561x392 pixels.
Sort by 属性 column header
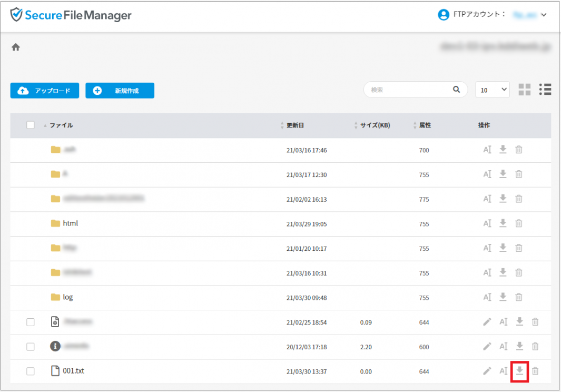pyautogui.click(x=425, y=125)
